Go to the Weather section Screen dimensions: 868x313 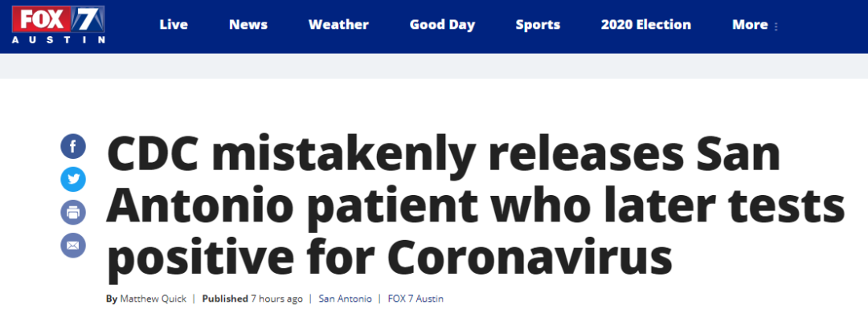(339, 25)
